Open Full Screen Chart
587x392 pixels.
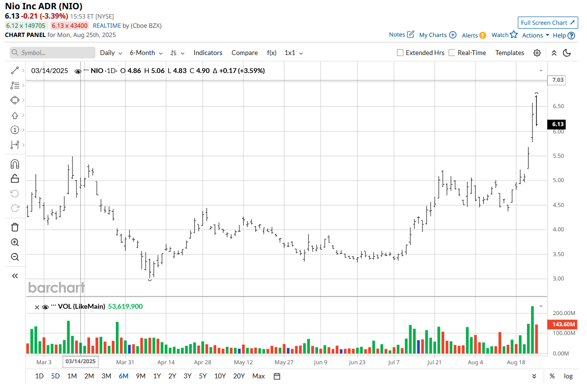click(548, 22)
